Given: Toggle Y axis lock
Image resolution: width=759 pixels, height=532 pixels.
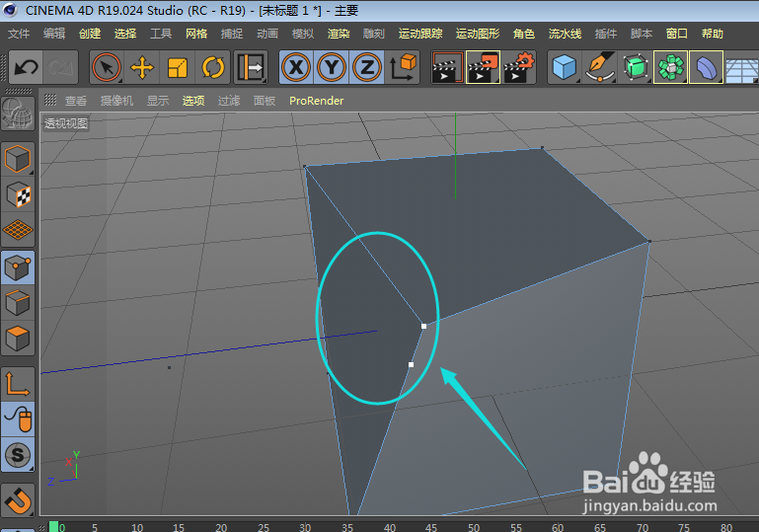Looking at the screenshot, I should 332,67.
